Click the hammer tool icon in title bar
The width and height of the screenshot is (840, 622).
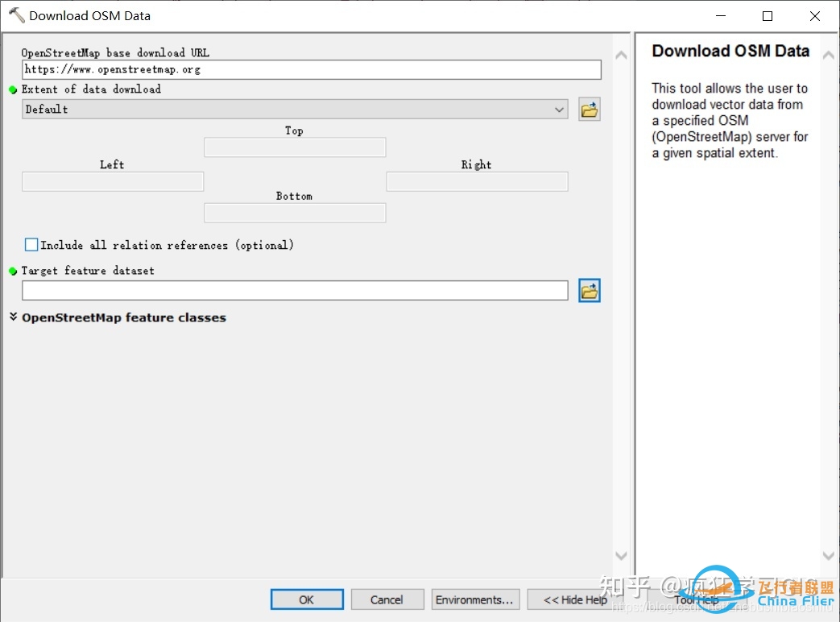16,15
